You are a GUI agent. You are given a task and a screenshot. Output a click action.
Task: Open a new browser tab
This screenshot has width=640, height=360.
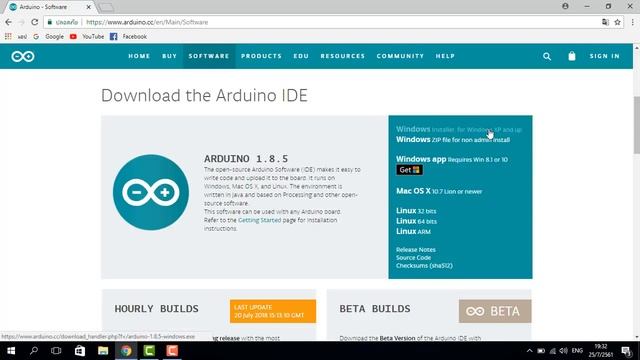coord(107,7)
